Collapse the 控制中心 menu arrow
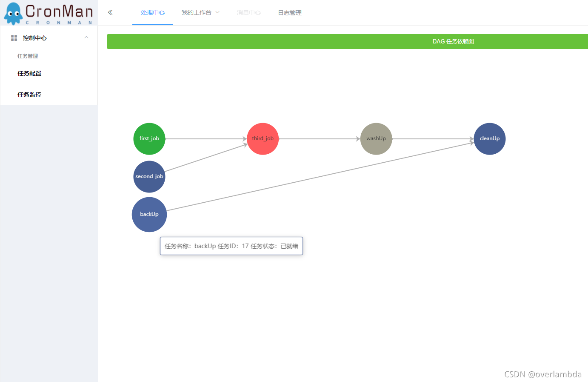This screenshot has width=588, height=382. [86, 37]
